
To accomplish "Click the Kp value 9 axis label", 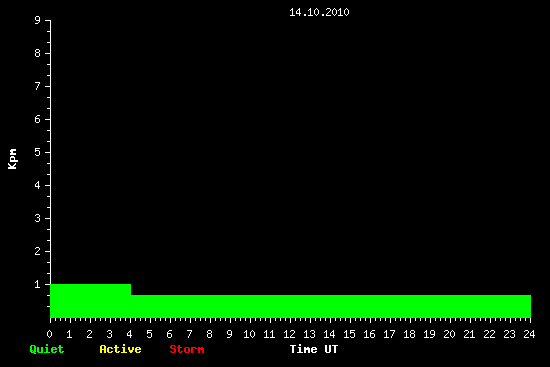I will pyautogui.click(x=38, y=20).
